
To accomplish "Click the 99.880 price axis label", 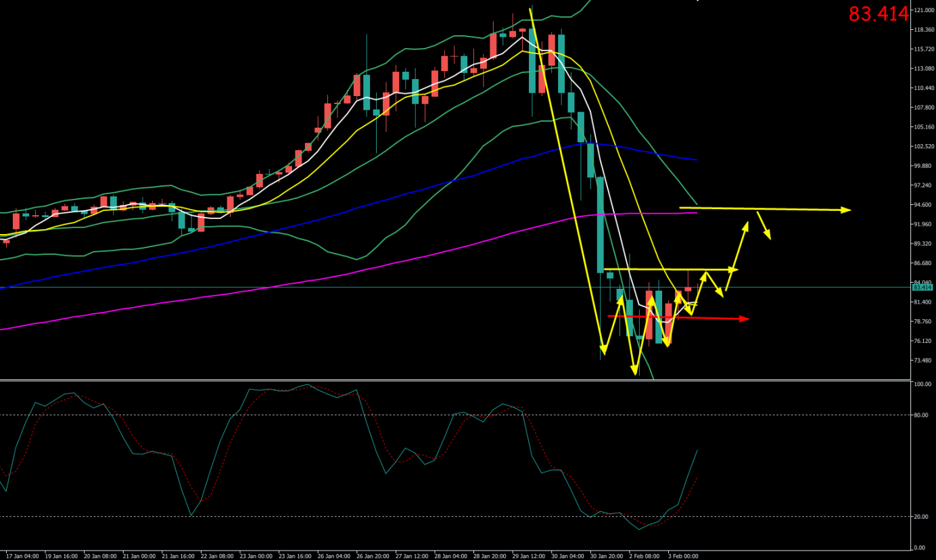I will point(922,166).
